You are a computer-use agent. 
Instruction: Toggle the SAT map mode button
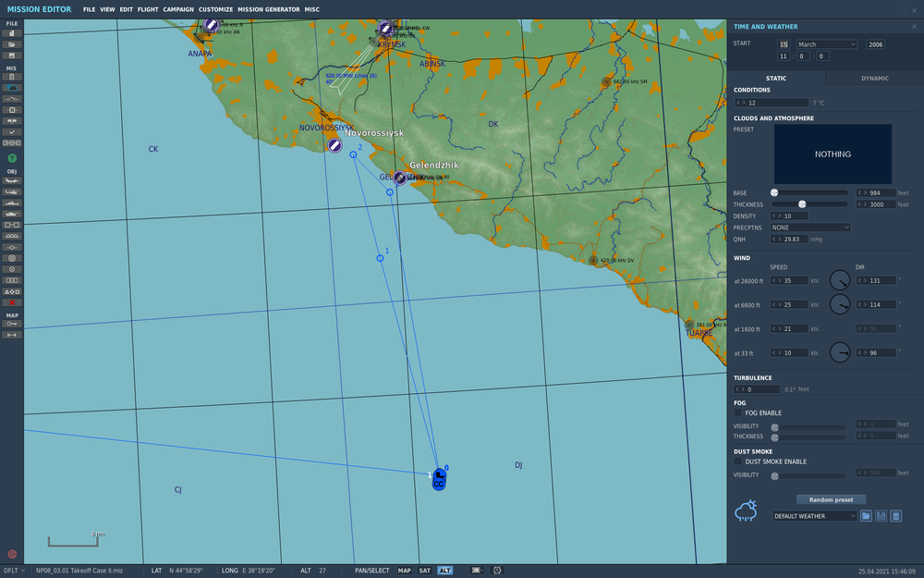424,571
